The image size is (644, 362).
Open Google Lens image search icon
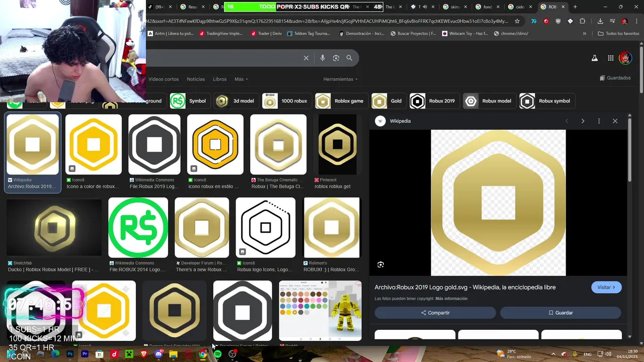pyautogui.click(x=336, y=58)
